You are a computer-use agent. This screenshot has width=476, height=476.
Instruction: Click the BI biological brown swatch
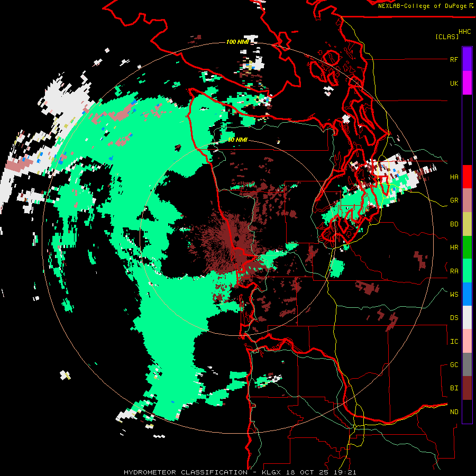(467, 388)
